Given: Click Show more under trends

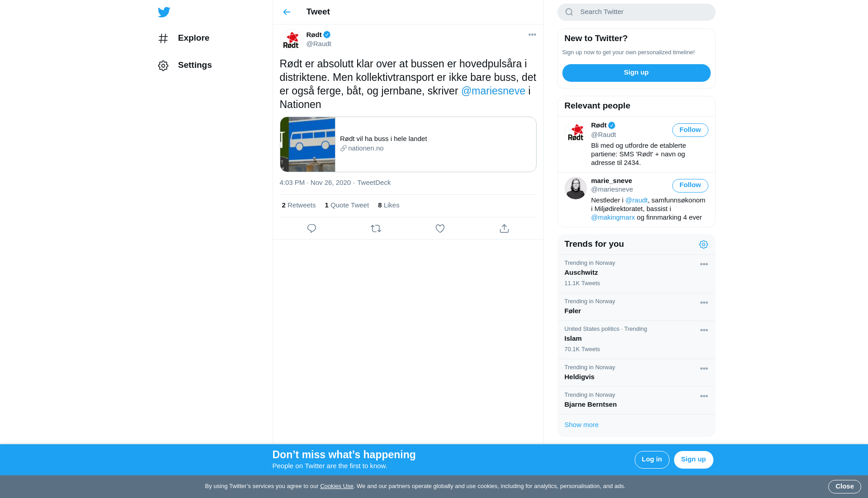Looking at the screenshot, I should [x=581, y=425].
